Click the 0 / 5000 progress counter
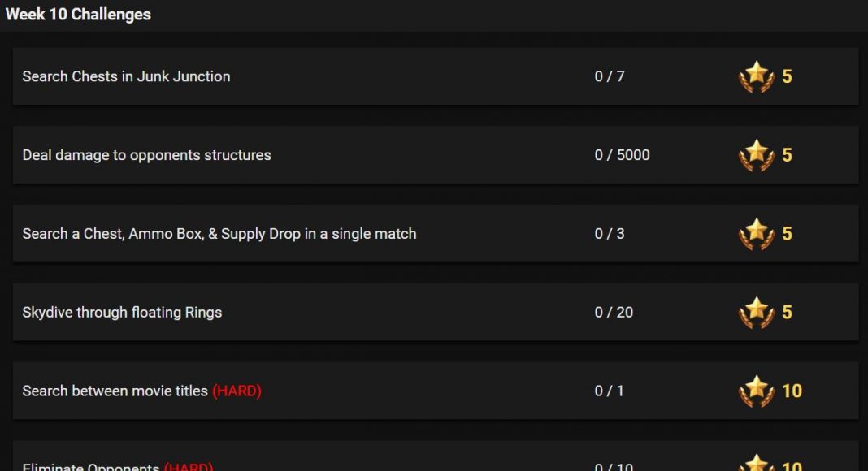868x471 pixels. (x=623, y=155)
